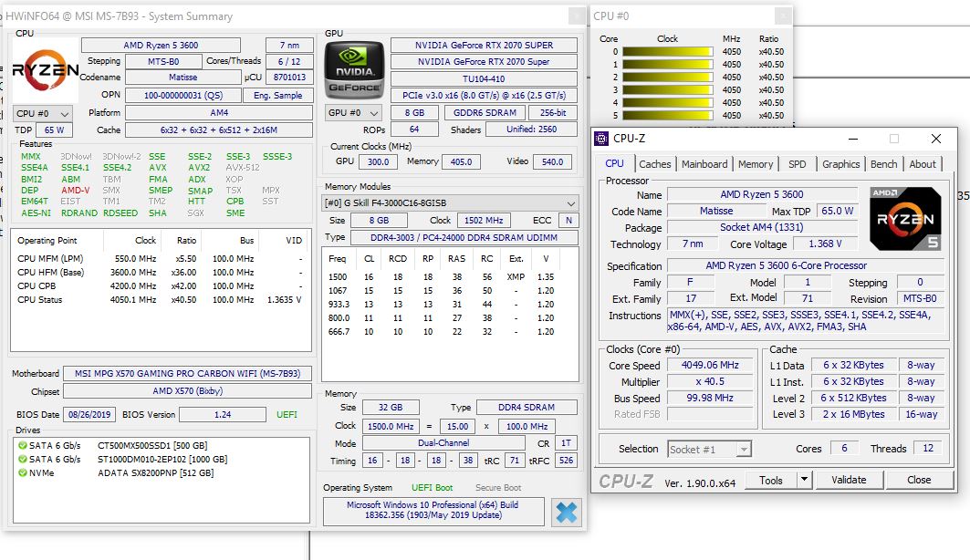Click the Core Speed 4049.06 MHz value in CPU-Z
970x560 pixels.
[x=710, y=366]
